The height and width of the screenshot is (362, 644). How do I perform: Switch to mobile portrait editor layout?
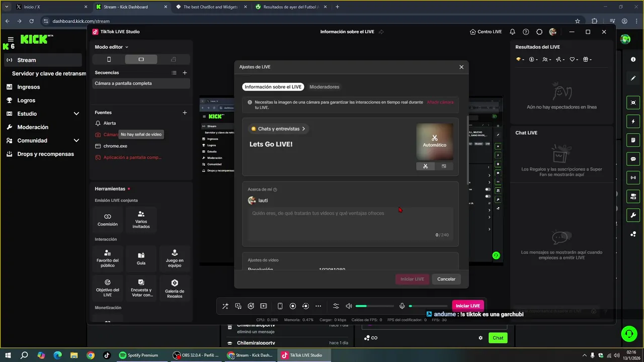tap(109, 59)
